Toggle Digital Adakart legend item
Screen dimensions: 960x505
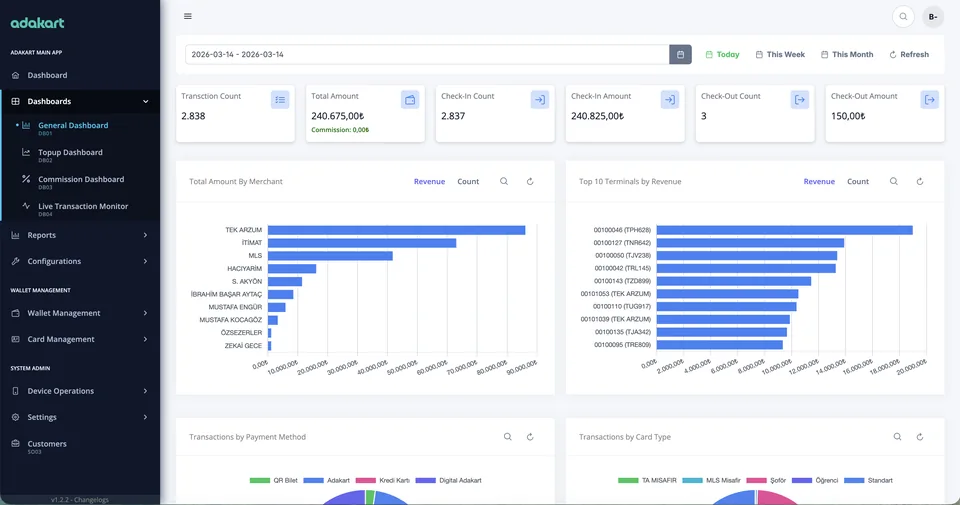click(x=449, y=481)
